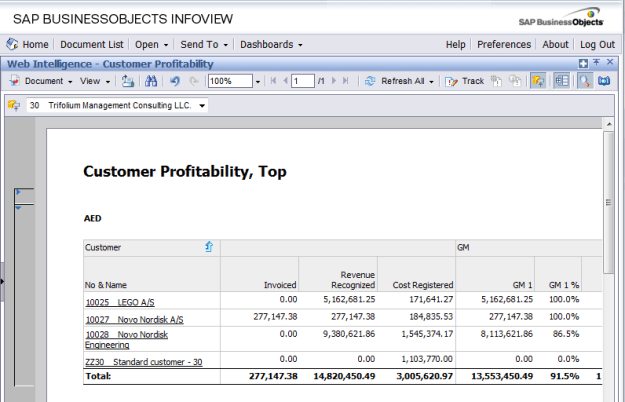Toggle Track data changes
This screenshot has height=402, width=625.
pyautogui.click(x=465, y=81)
